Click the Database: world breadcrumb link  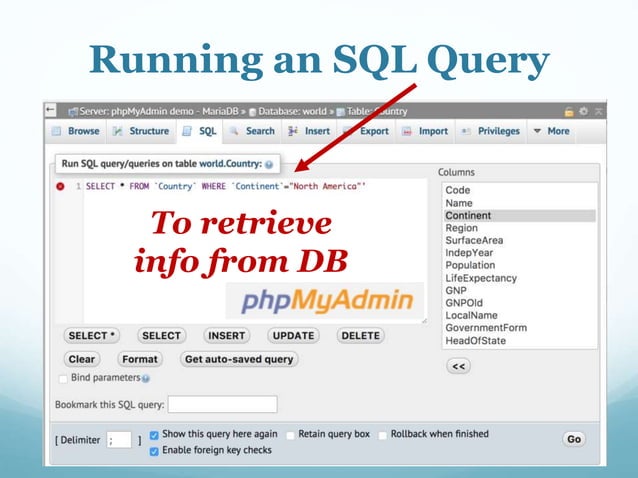point(292,111)
